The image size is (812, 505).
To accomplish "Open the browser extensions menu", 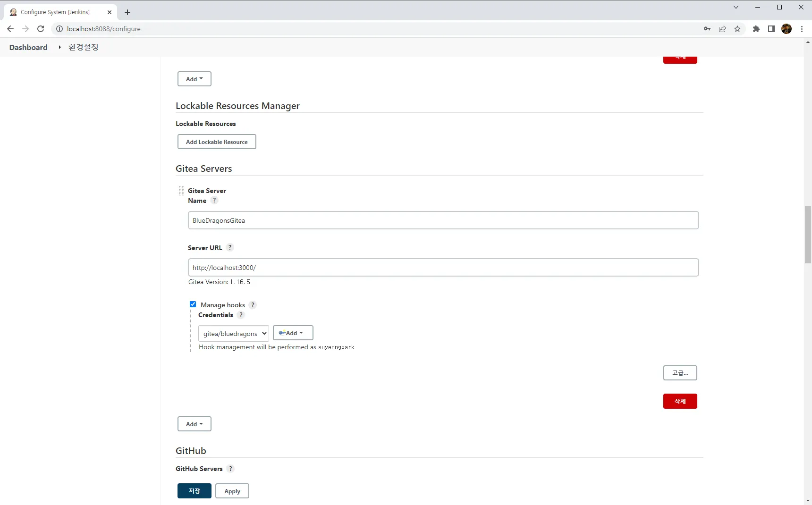I will [x=756, y=29].
